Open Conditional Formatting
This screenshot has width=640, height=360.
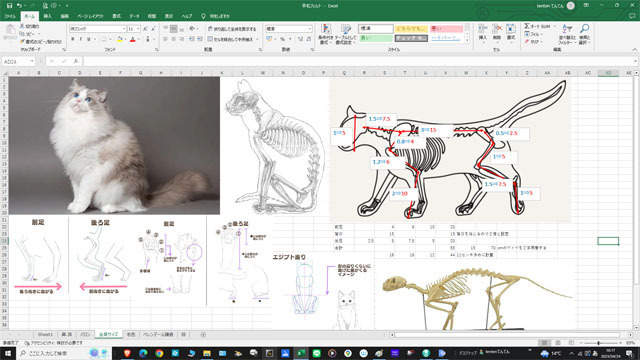point(325,34)
